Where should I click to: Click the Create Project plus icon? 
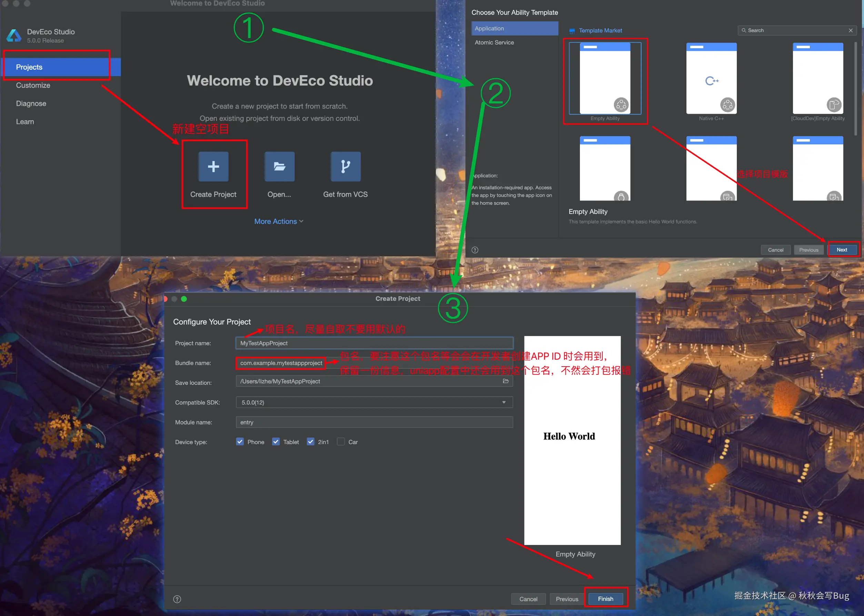(x=213, y=166)
